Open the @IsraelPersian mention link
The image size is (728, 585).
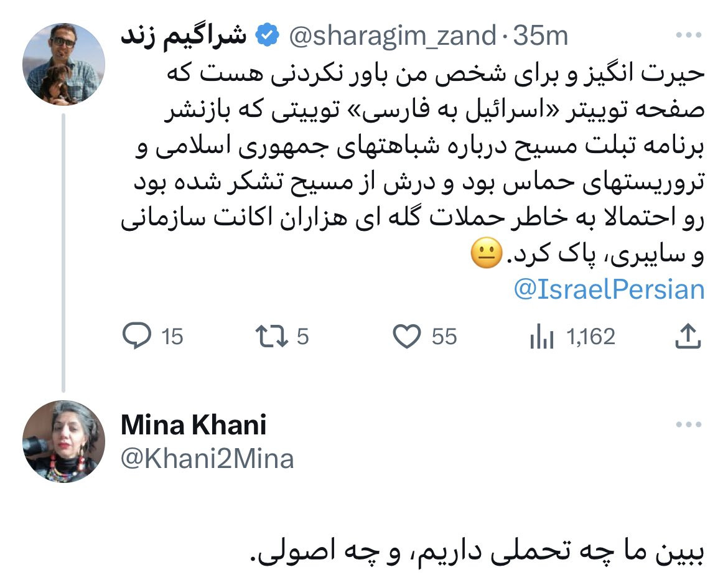(x=609, y=289)
